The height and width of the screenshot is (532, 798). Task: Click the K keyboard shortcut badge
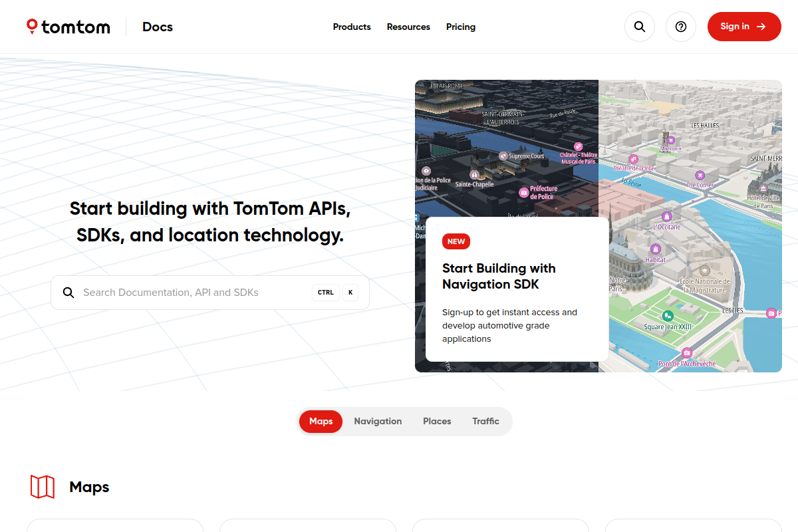(350, 293)
